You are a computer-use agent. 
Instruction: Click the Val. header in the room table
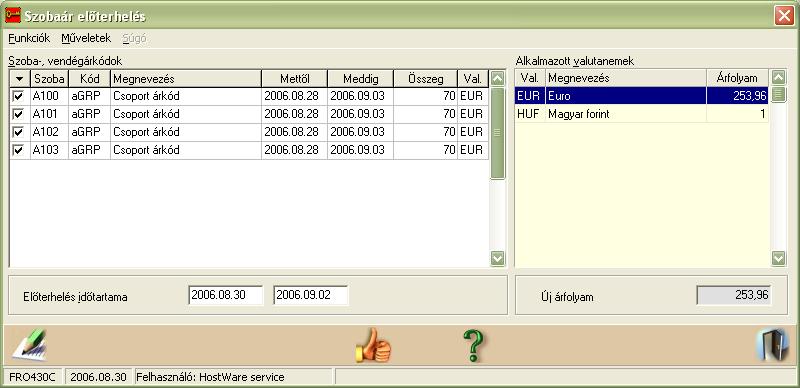(473, 79)
